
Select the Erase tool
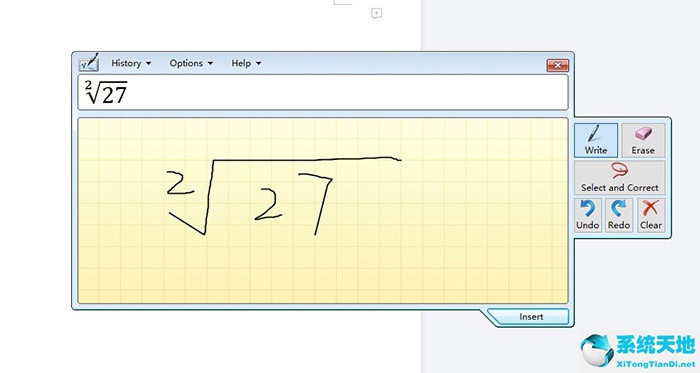point(643,140)
